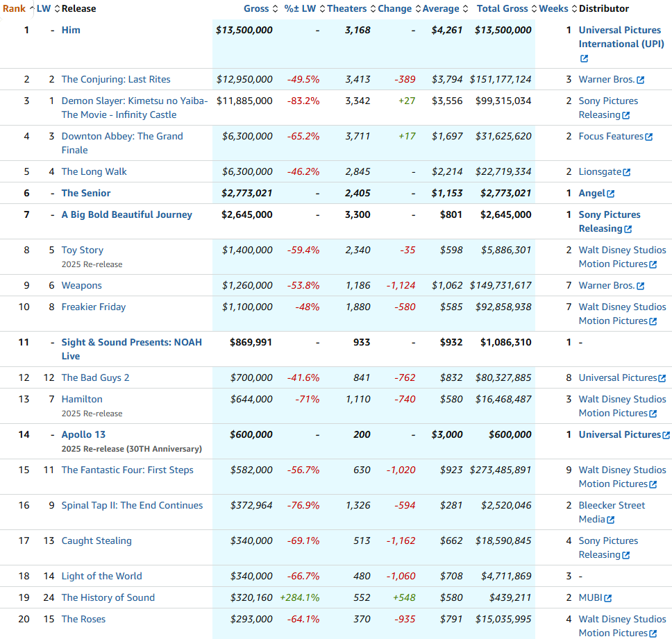Open MUBI external link icon
672x639 pixels.
pyautogui.click(x=607, y=599)
